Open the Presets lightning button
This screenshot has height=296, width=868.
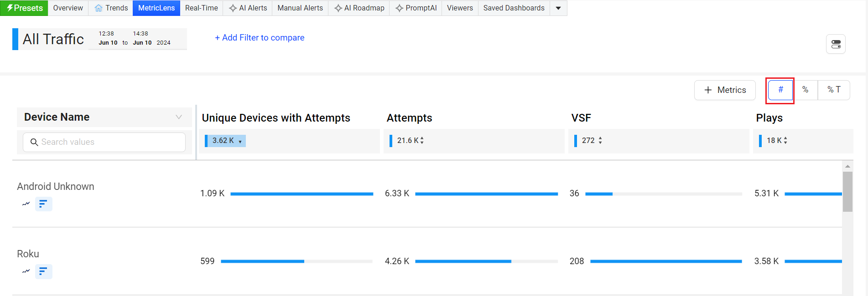click(x=24, y=8)
